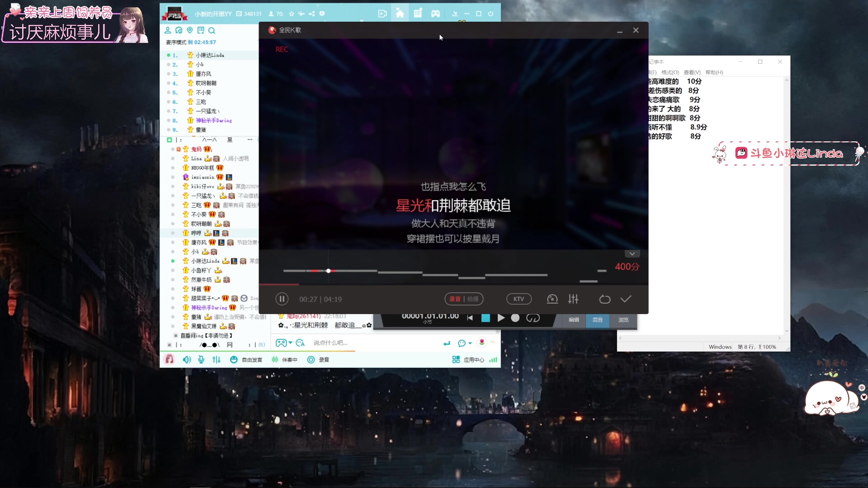Toggle the KTV mode button
This screenshot has height=488, width=868.
tap(519, 299)
